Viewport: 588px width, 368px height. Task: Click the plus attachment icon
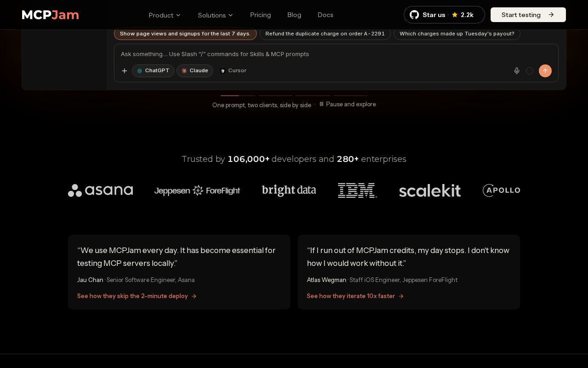coord(124,71)
